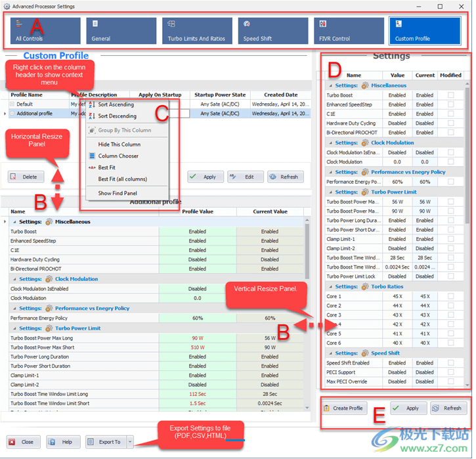
Task: Click the Sort Descending Z-A icon
Action: click(92, 116)
